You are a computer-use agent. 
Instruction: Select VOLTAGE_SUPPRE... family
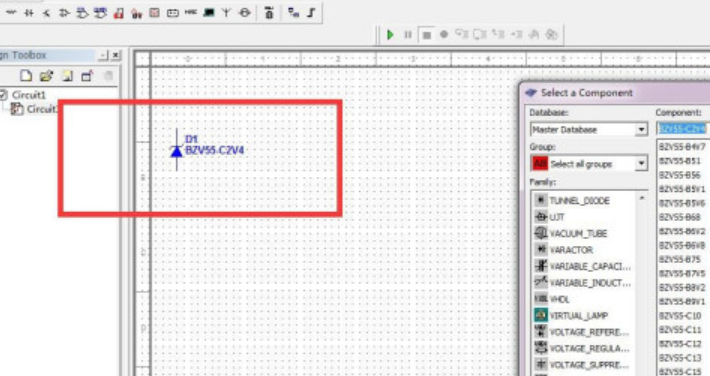(x=589, y=365)
